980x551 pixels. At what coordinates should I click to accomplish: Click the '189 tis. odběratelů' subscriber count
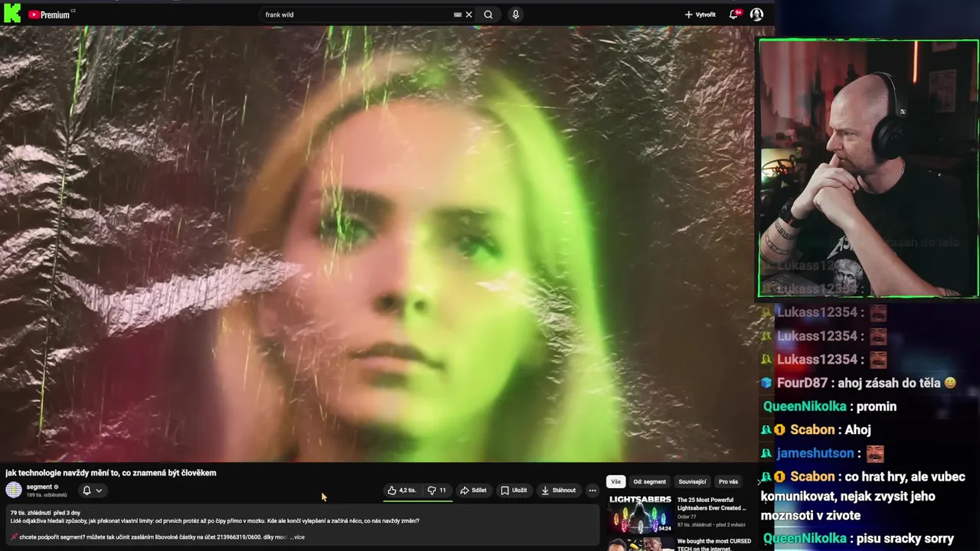click(x=47, y=495)
